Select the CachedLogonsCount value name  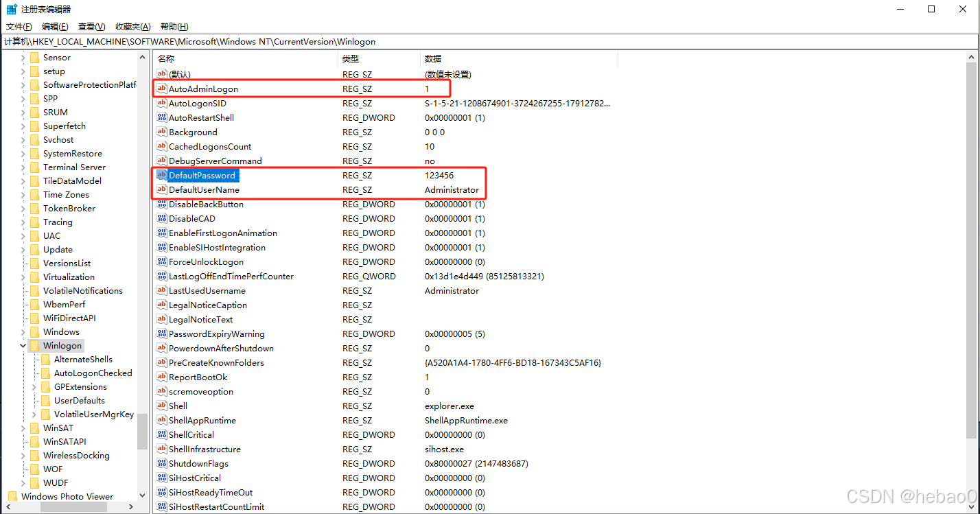(210, 146)
